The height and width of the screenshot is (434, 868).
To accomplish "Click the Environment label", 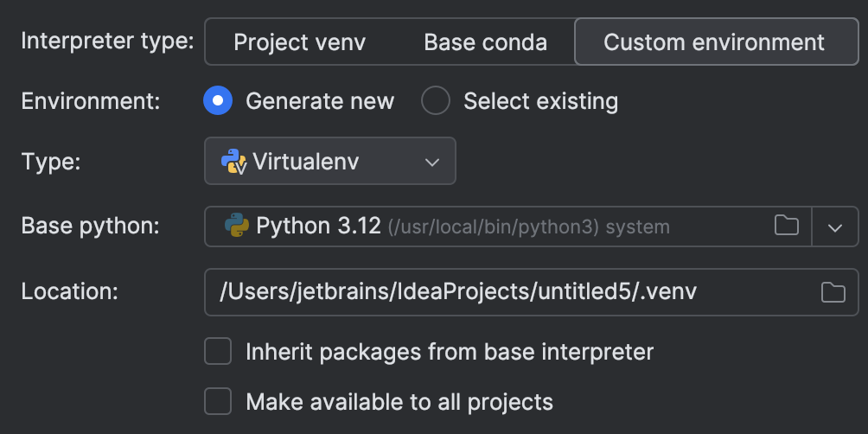I will [91, 101].
